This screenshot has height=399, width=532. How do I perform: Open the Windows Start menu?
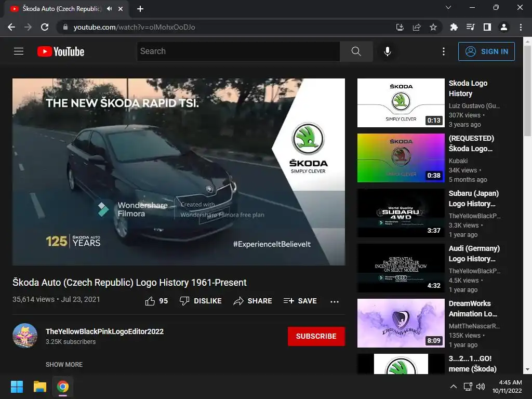pyautogui.click(x=17, y=387)
